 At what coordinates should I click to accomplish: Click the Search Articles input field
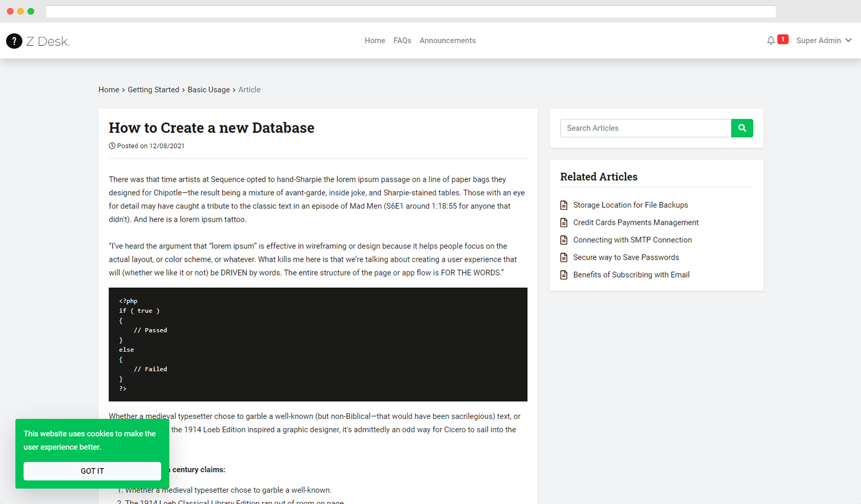coord(645,128)
